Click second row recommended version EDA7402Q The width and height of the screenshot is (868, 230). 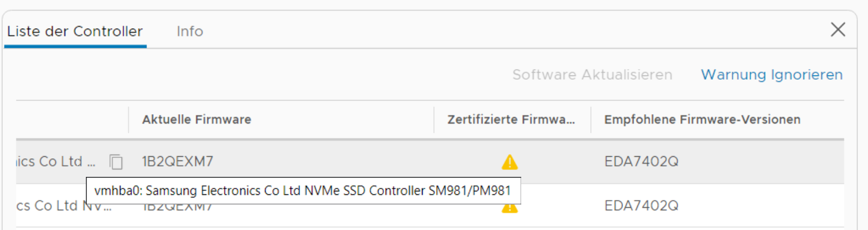click(641, 206)
